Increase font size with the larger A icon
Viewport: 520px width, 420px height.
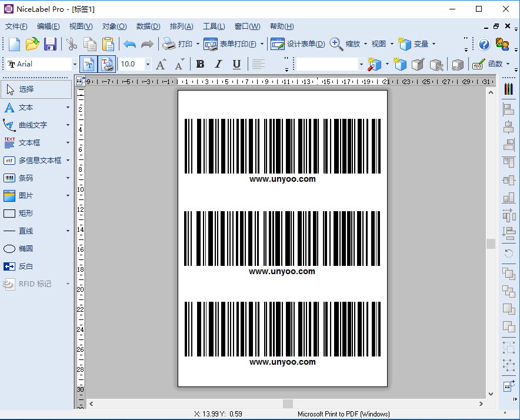[x=161, y=64]
